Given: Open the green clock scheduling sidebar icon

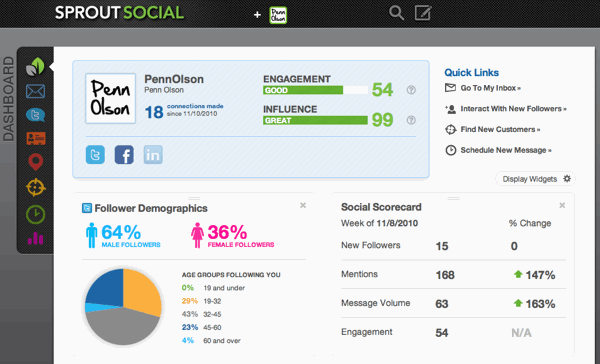Looking at the screenshot, I should (x=36, y=214).
